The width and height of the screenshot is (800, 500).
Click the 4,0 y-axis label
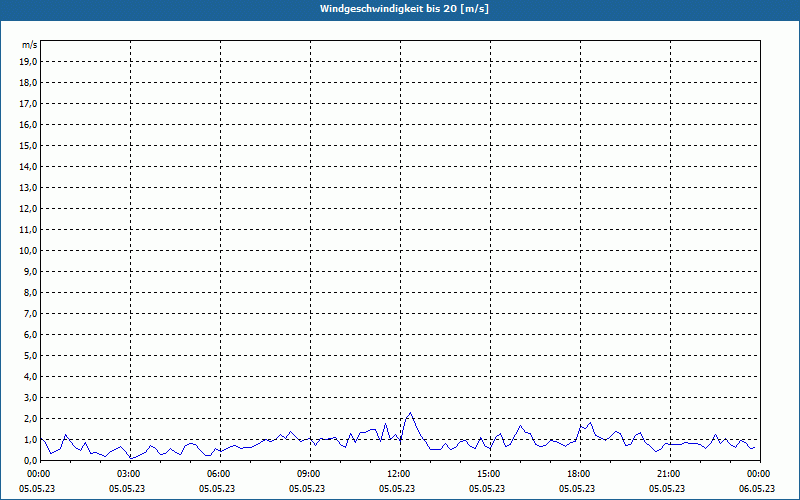click(31, 377)
